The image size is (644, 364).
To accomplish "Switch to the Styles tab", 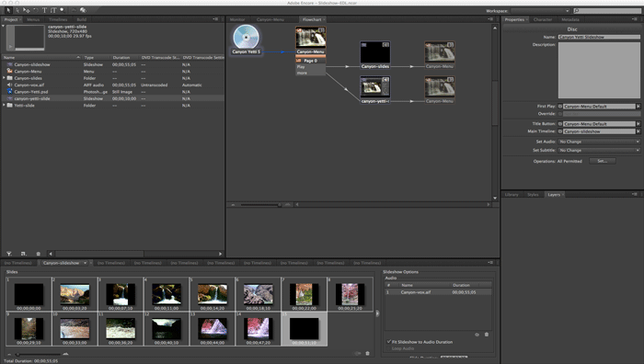I will [533, 195].
